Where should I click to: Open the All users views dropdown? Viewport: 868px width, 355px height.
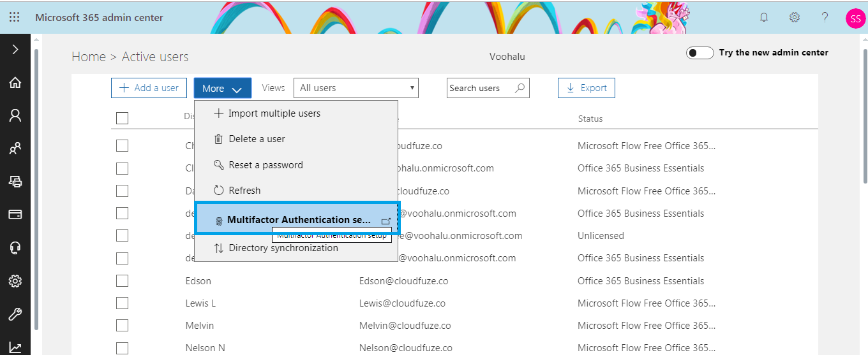pyautogui.click(x=356, y=88)
